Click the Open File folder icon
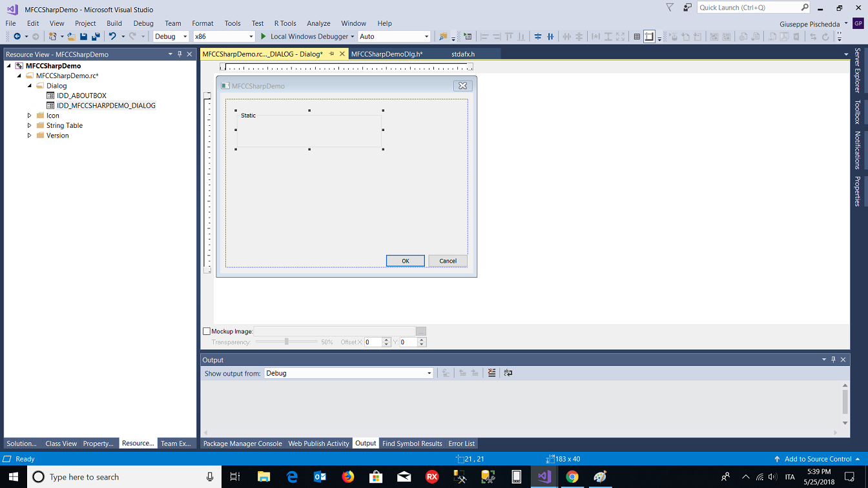Viewport: 868px width, 488px height. 71,37
